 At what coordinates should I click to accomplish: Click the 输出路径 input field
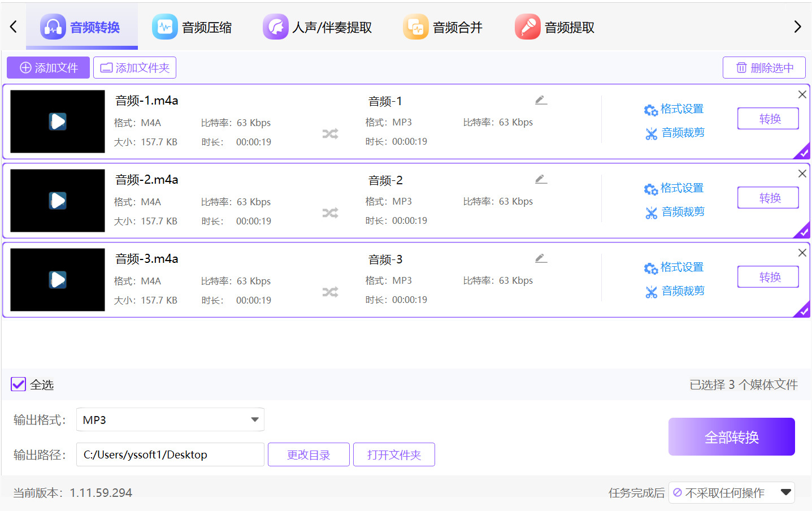pyautogui.click(x=170, y=454)
